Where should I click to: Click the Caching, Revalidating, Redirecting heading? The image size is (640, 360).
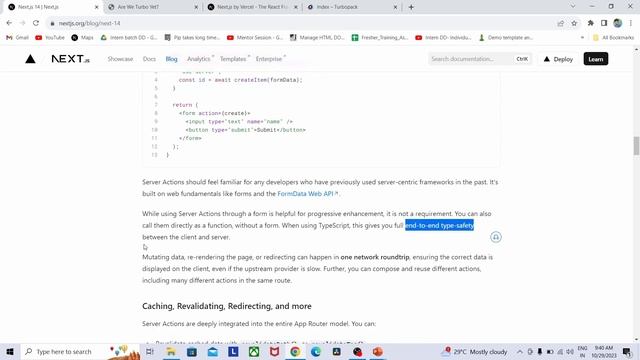coord(227,306)
